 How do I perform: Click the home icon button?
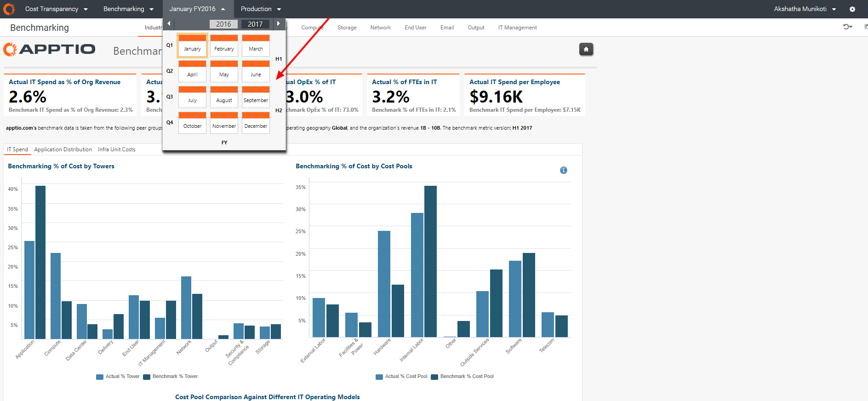point(586,49)
